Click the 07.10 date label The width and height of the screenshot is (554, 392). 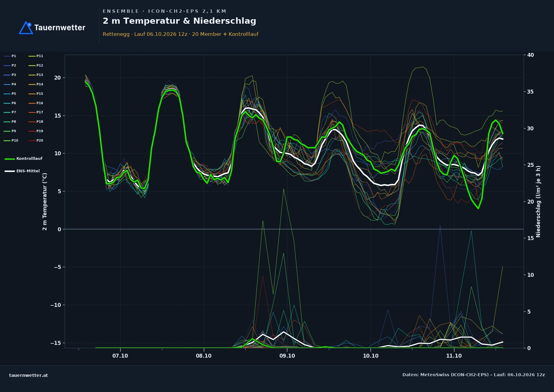pos(120,356)
